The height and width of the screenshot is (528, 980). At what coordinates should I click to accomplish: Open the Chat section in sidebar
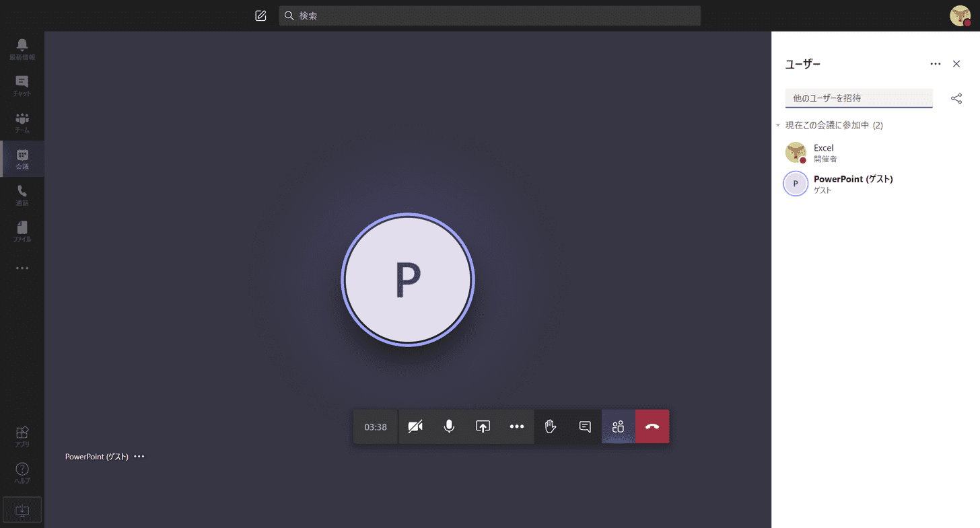pos(22,85)
